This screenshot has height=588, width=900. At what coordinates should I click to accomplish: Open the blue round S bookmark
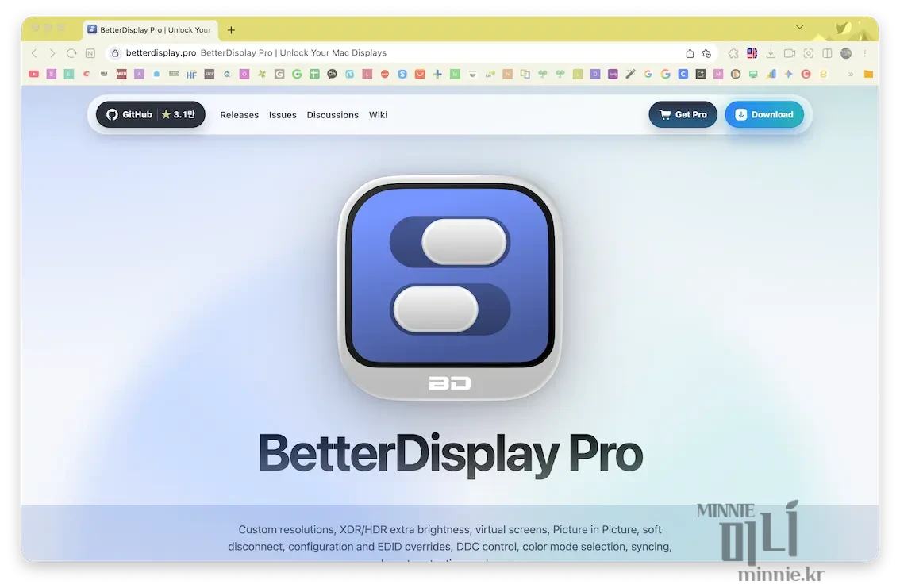(x=402, y=74)
